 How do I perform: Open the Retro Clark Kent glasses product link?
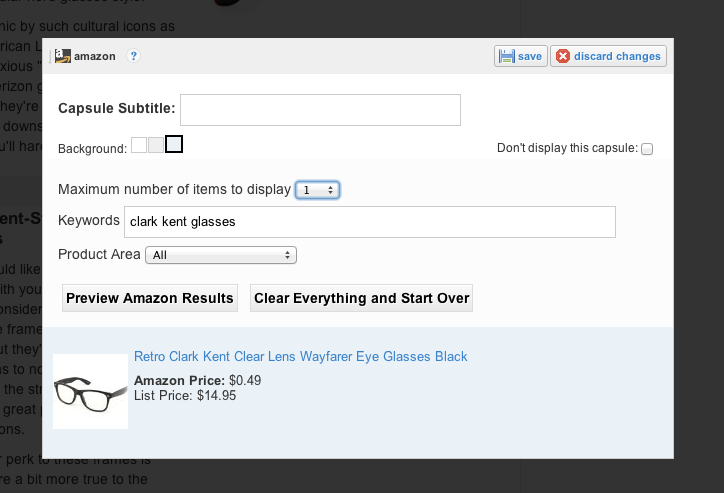point(300,357)
